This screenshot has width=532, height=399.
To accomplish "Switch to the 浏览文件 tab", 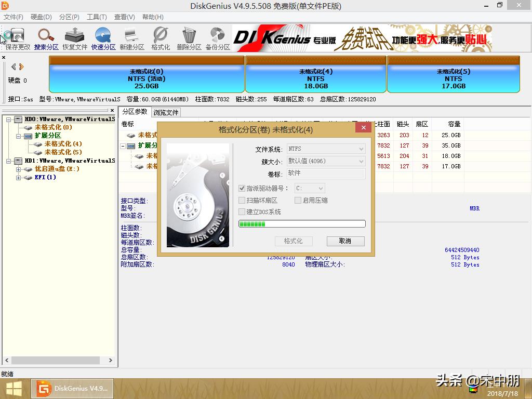I will point(166,112).
